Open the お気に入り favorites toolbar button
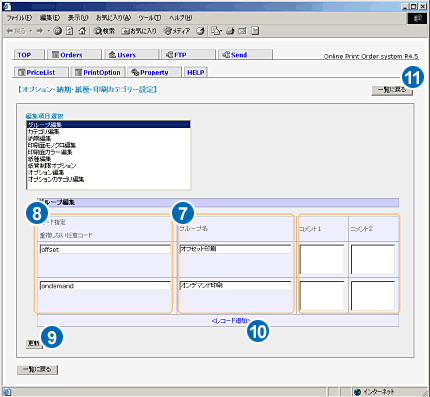This screenshot has height=397, width=430. click(x=139, y=31)
